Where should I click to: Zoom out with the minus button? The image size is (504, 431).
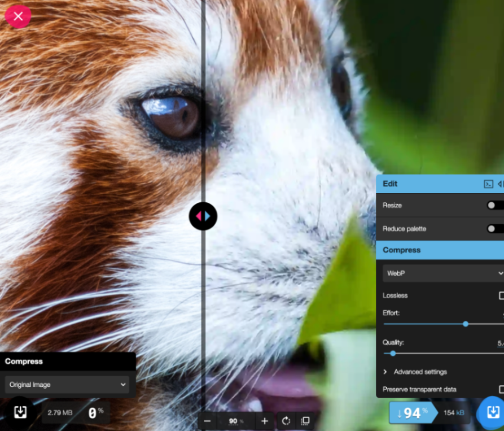(207, 421)
